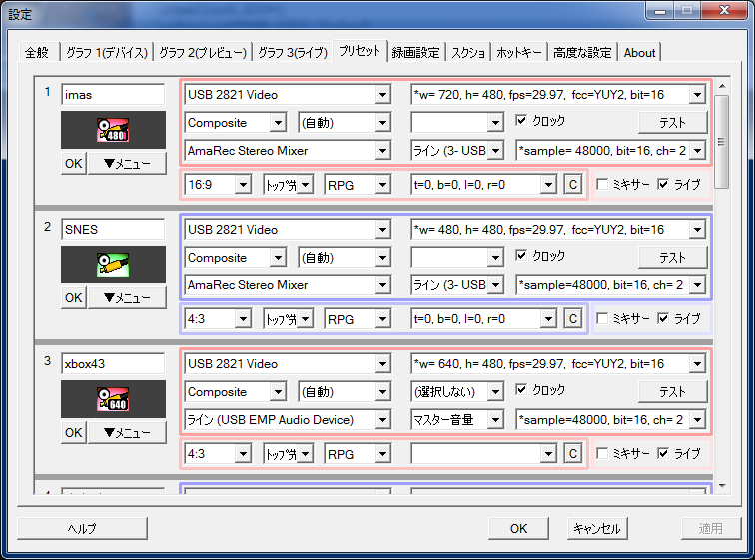Open the (選択しない) dropdown in preset 3
Screen dimensions: 755x560
click(x=457, y=391)
